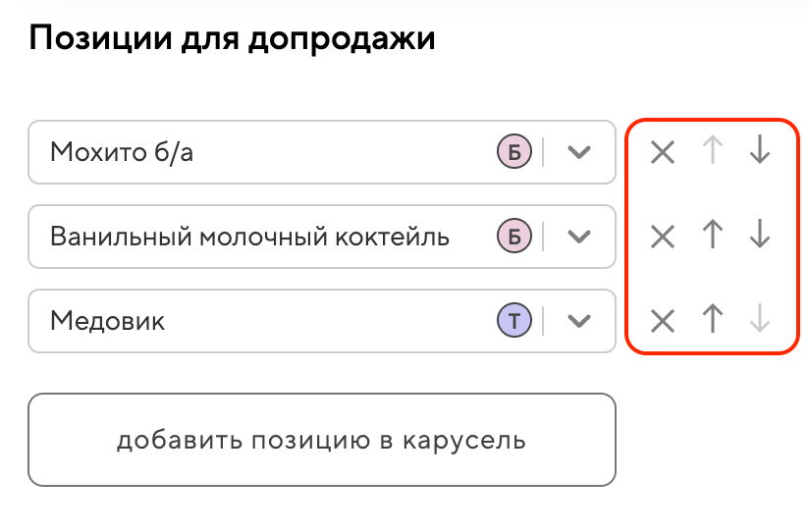Screen dimensions: 809x532
Task: Move Мохито б/а down one position
Action: point(759,151)
